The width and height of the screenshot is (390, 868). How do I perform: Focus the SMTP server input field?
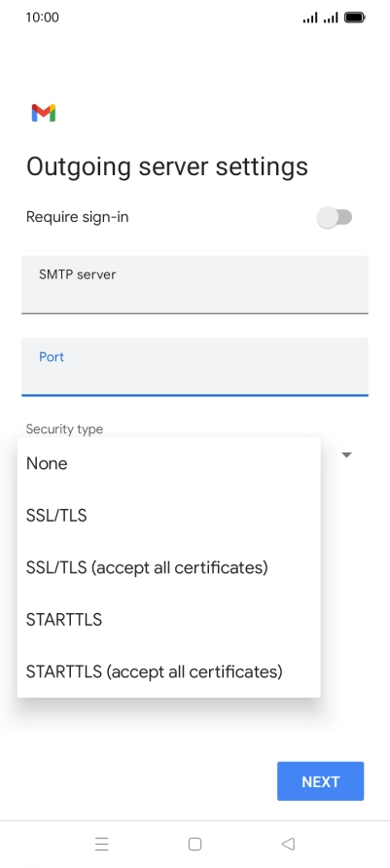pyautogui.click(x=195, y=284)
